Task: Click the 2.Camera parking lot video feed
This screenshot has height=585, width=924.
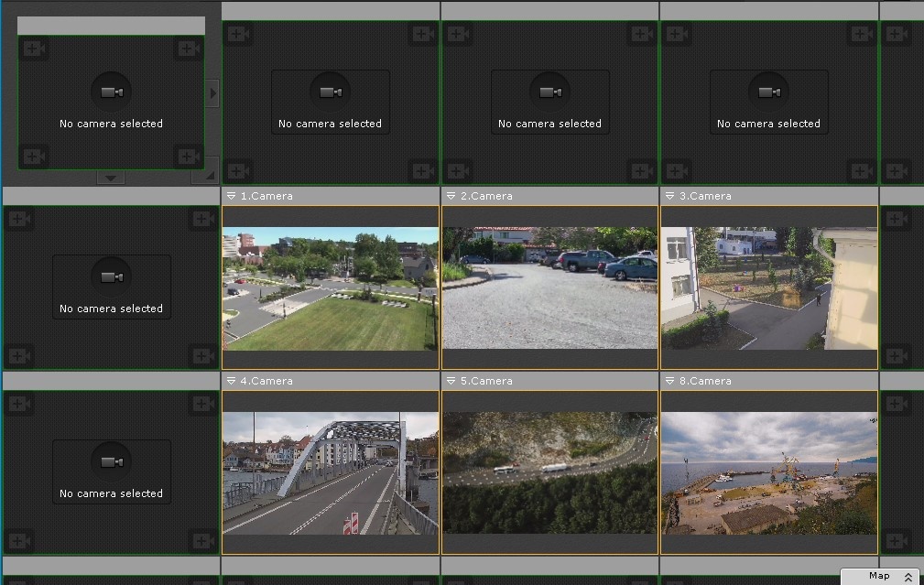Action: pyautogui.click(x=549, y=287)
